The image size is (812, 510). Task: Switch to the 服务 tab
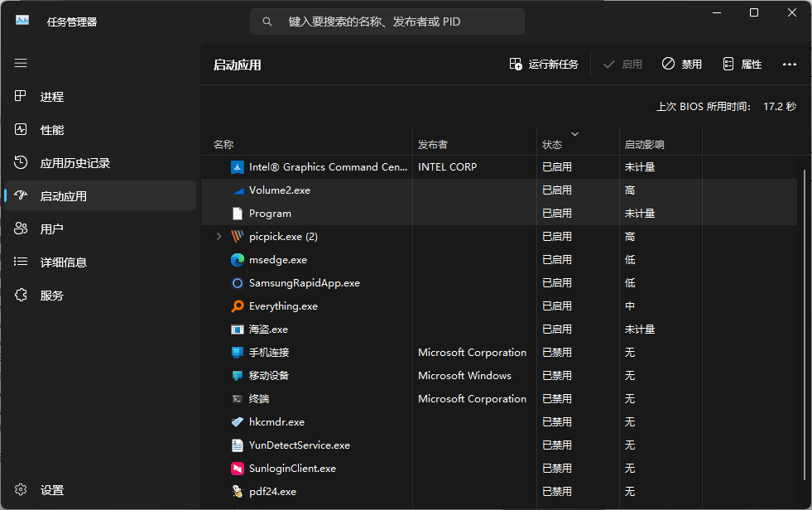[x=100, y=295]
